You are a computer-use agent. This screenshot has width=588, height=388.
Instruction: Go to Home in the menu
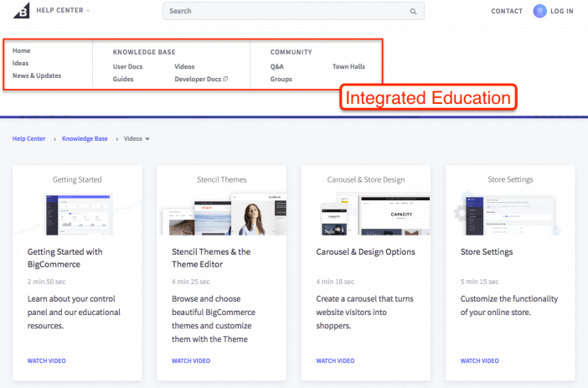coord(22,50)
